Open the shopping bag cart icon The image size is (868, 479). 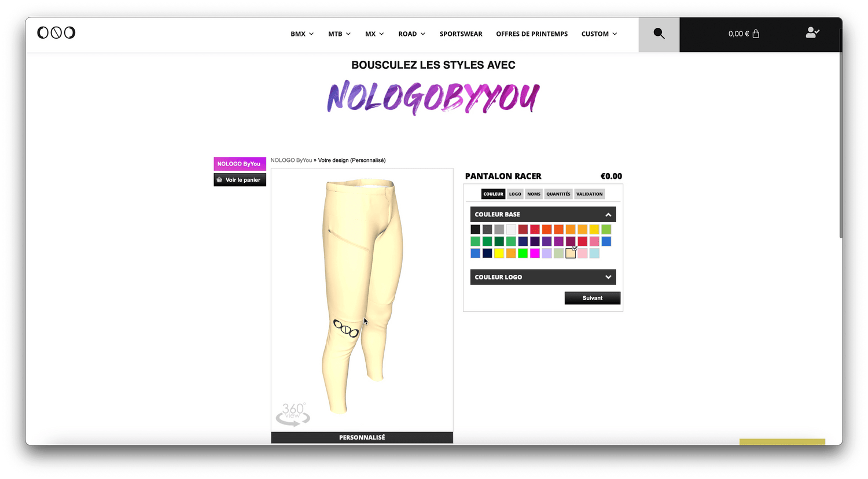756,34
